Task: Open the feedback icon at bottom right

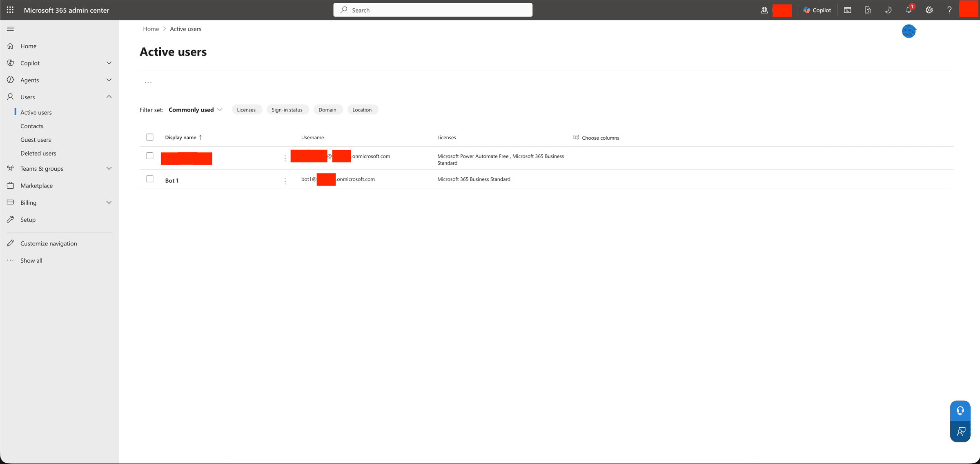Action: click(960, 432)
